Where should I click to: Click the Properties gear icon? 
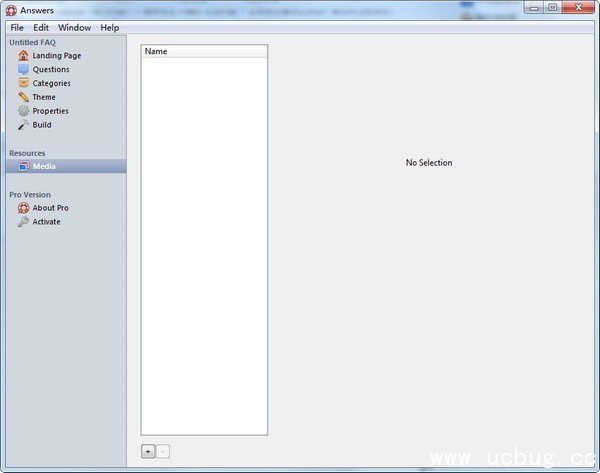coord(24,111)
